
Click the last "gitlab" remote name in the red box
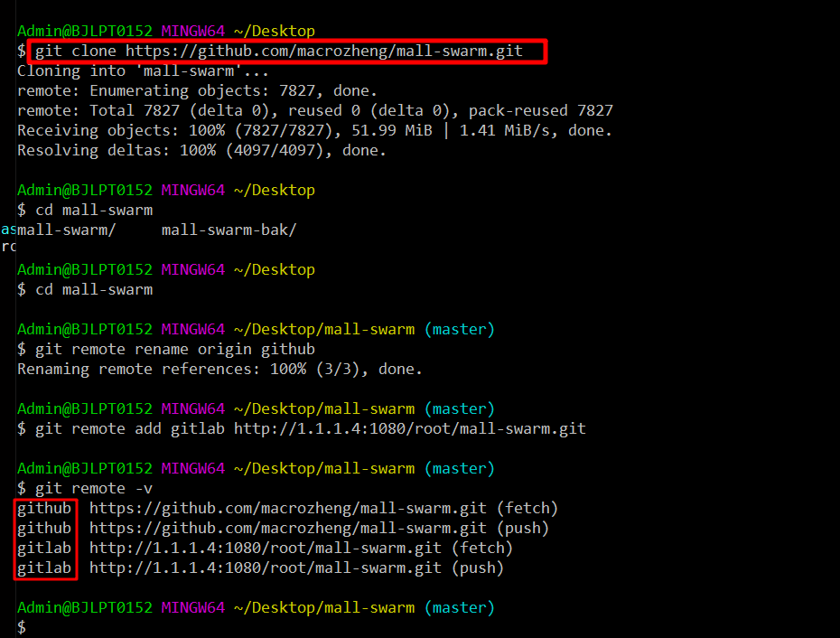(44, 568)
